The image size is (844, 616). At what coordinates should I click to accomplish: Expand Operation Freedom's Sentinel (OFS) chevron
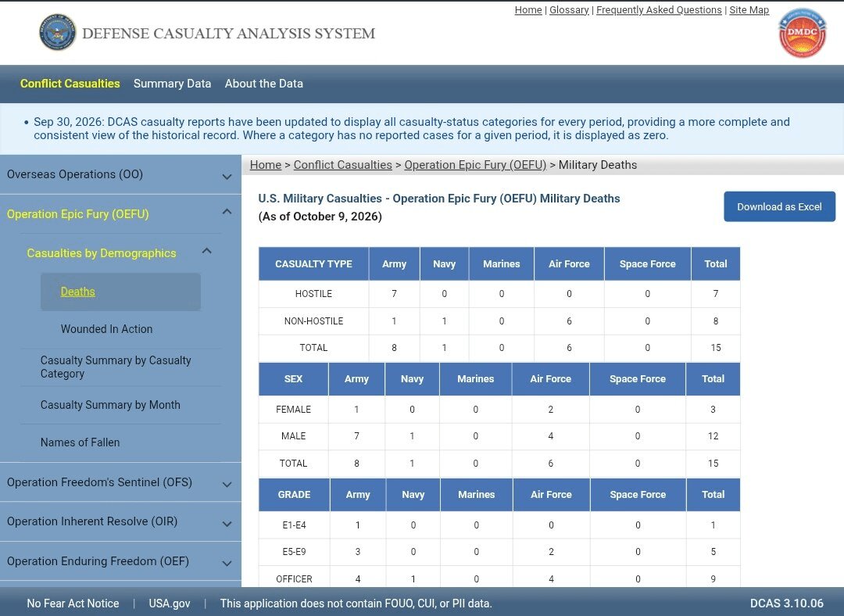click(227, 484)
